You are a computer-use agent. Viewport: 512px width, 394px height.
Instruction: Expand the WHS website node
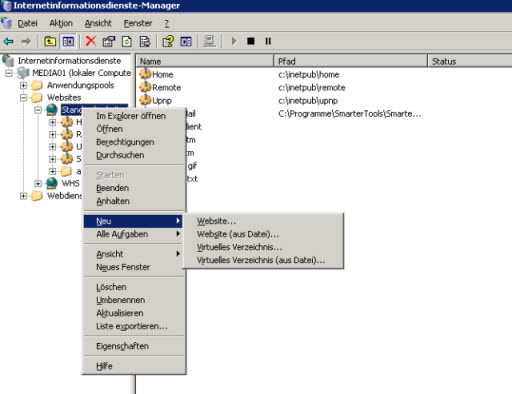(38, 183)
